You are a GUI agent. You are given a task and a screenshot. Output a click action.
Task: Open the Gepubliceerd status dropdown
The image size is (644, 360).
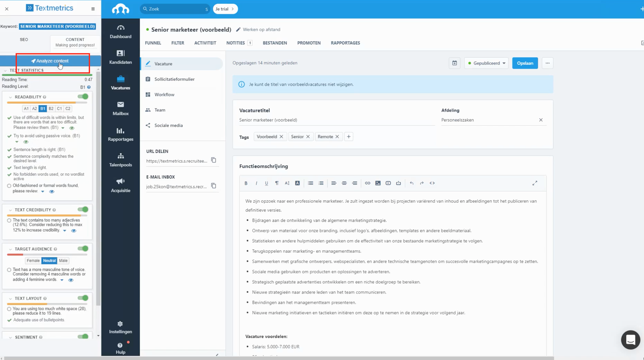[486, 63]
